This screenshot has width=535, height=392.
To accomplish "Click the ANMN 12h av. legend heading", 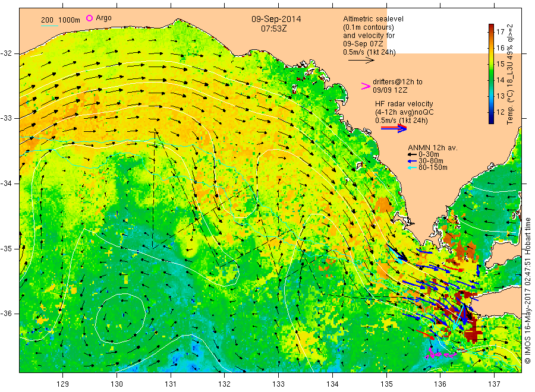I will click(x=433, y=148).
